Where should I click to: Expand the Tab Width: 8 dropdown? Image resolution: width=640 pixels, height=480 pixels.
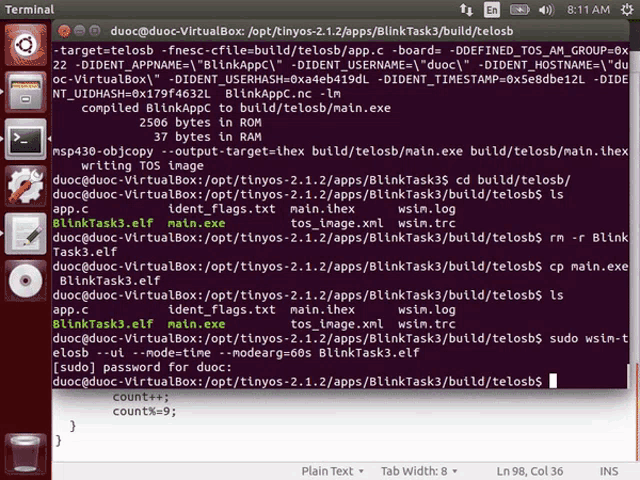coord(419,471)
